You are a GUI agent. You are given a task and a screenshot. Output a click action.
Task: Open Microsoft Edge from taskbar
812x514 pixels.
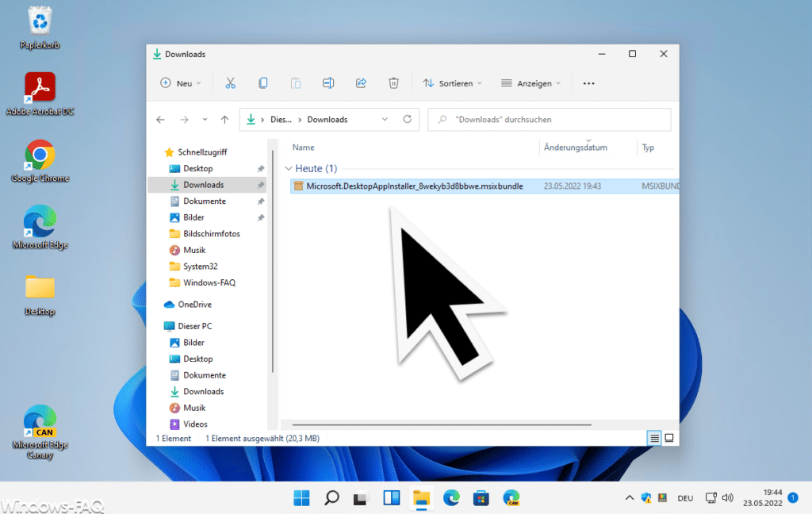[451, 498]
